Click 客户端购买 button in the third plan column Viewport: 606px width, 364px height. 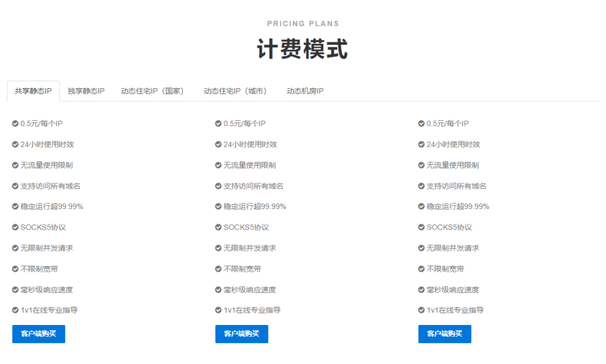point(444,334)
